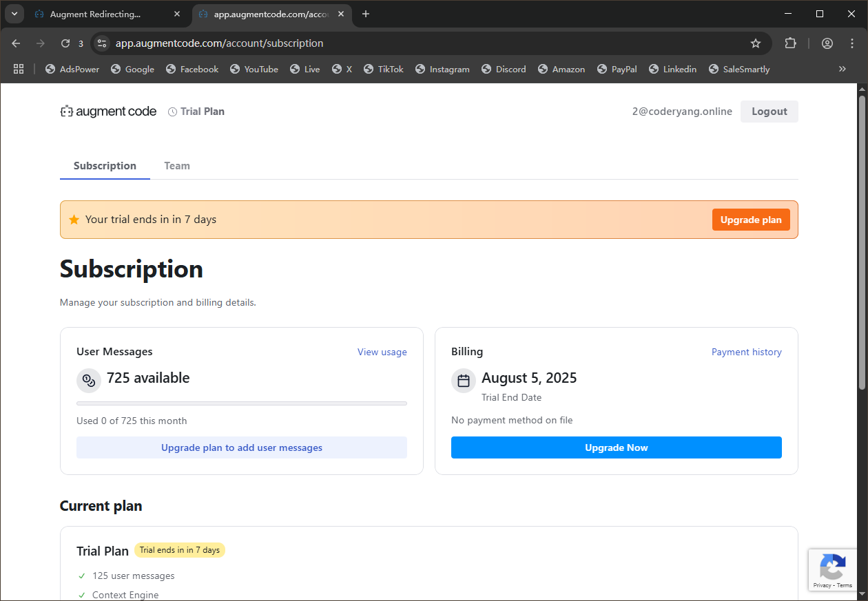The width and height of the screenshot is (868, 601).
Task: Open the Linkedin bookmark
Action: [672, 70]
